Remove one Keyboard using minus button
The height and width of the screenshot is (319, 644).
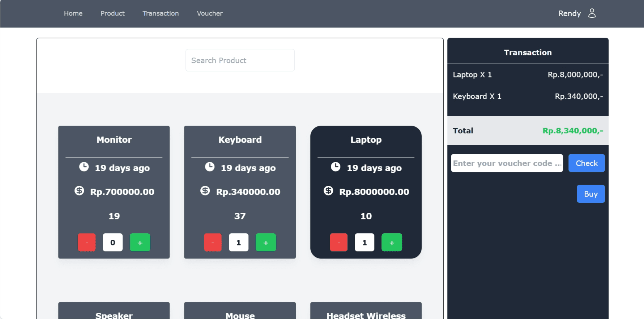(x=213, y=243)
